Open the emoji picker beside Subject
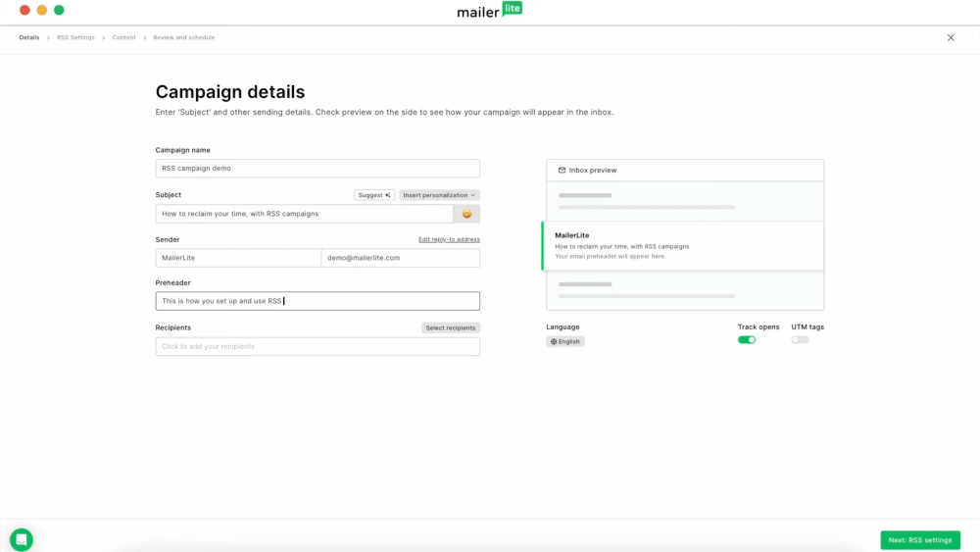The width and height of the screenshot is (980, 552). coord(466,214)
